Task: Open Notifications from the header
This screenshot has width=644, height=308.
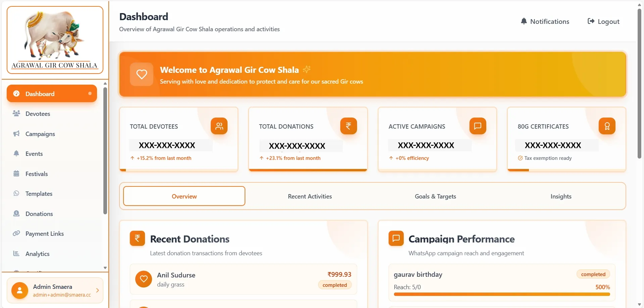Action: coord(545,21)
